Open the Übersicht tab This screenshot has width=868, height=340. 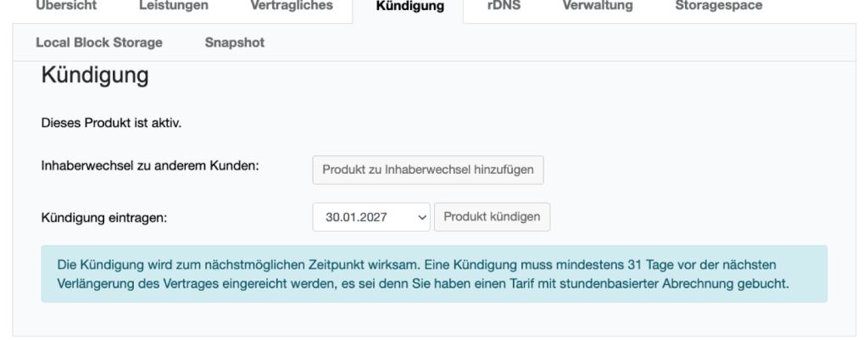(66, 6)
